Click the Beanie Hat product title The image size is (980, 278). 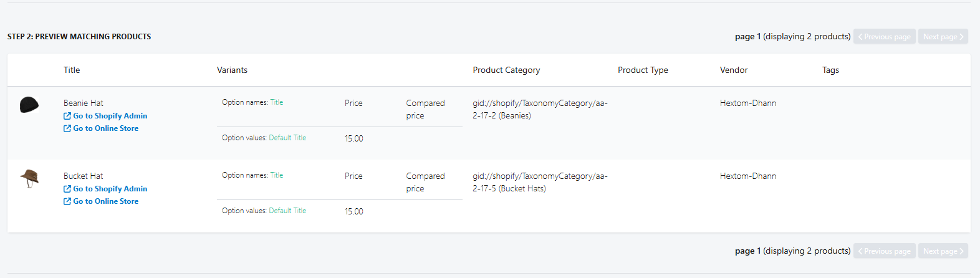84,103
